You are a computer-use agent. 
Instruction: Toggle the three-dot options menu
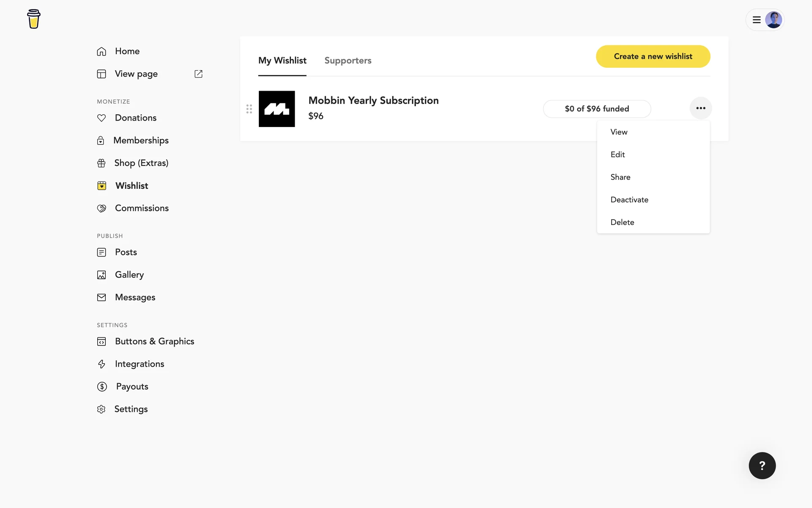[x=700, y=108]
